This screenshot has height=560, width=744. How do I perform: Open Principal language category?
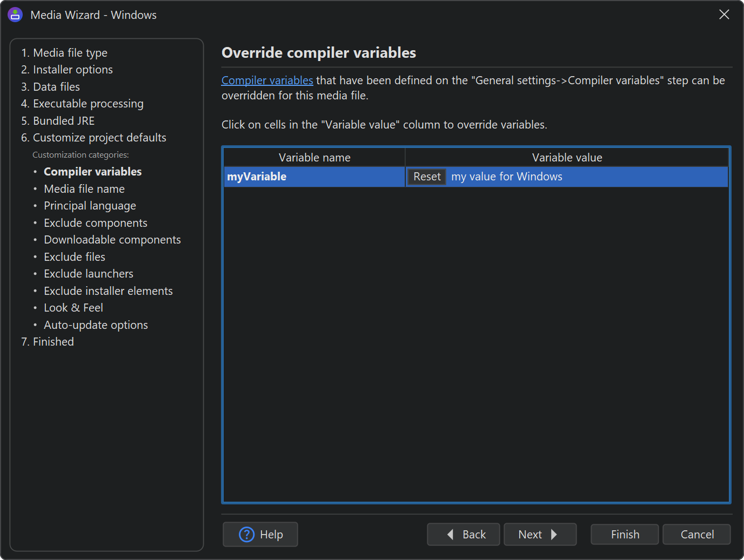[x=90, y=206]
